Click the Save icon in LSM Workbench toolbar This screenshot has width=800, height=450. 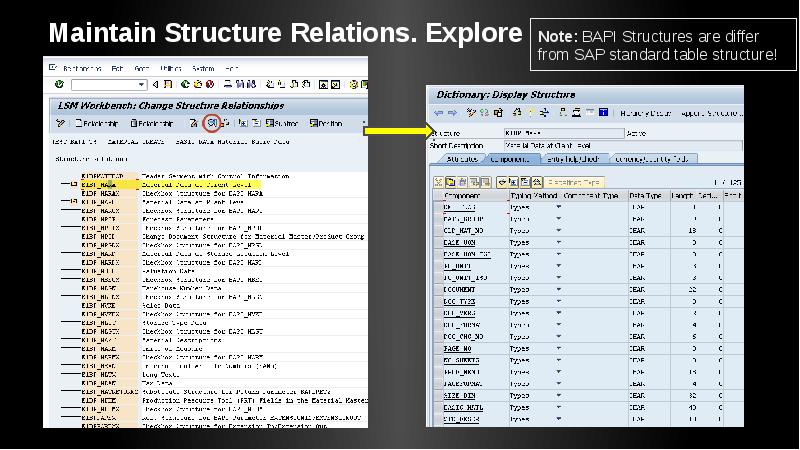(168, 84)
